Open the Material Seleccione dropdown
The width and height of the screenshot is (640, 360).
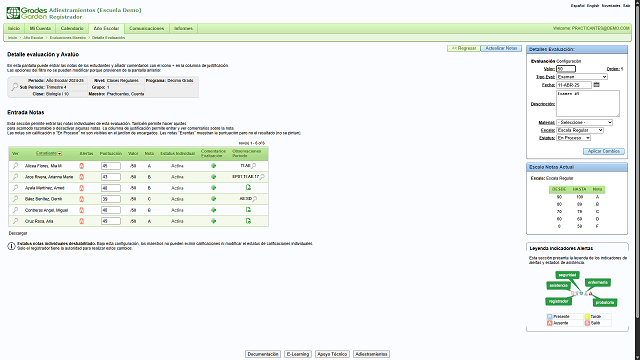(584, 122)
